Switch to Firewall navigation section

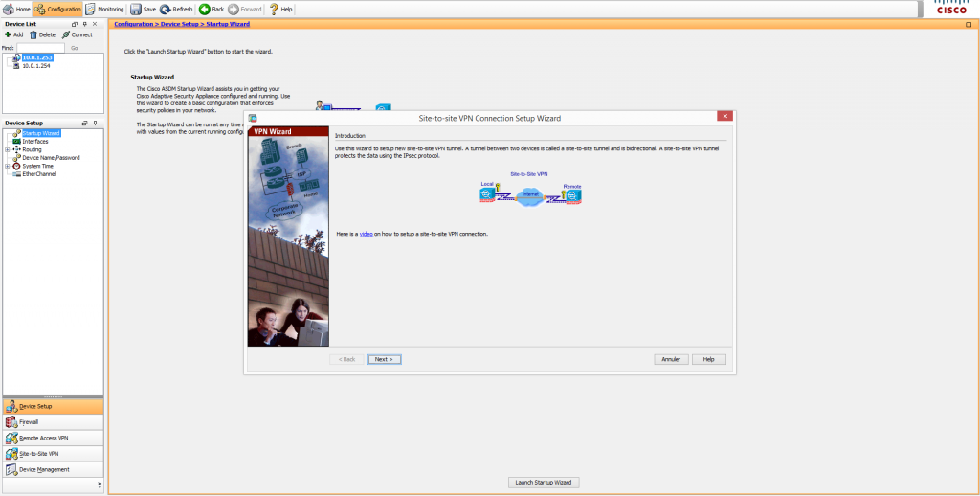[x=54, y=422]
